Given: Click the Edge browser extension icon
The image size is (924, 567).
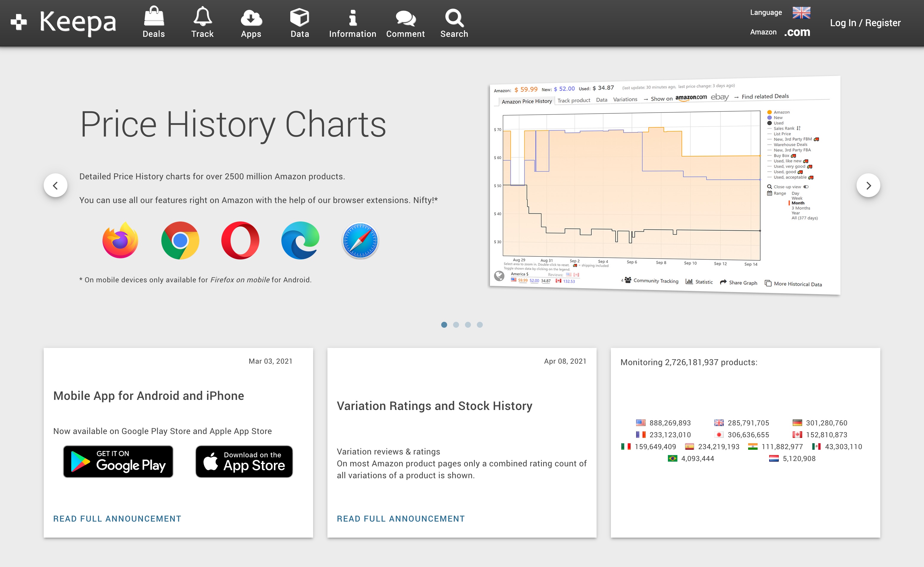Looking at the screenshot, I should click(300, 240).
